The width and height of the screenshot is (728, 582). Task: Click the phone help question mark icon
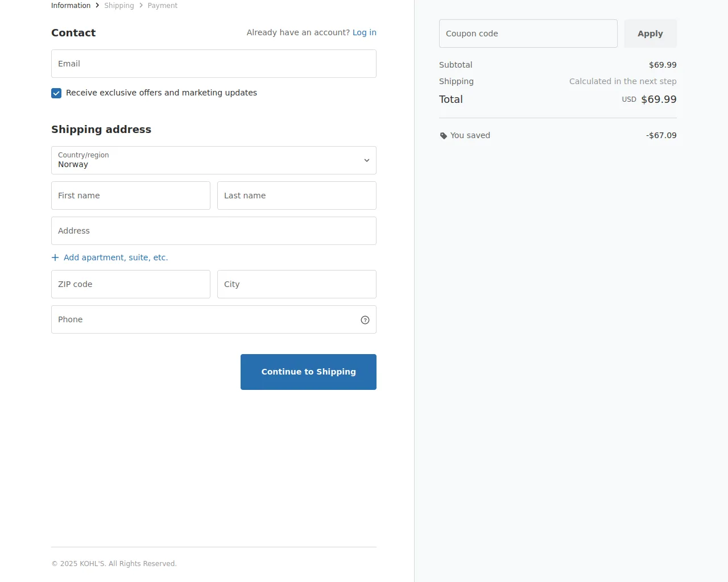pos(365,320)
